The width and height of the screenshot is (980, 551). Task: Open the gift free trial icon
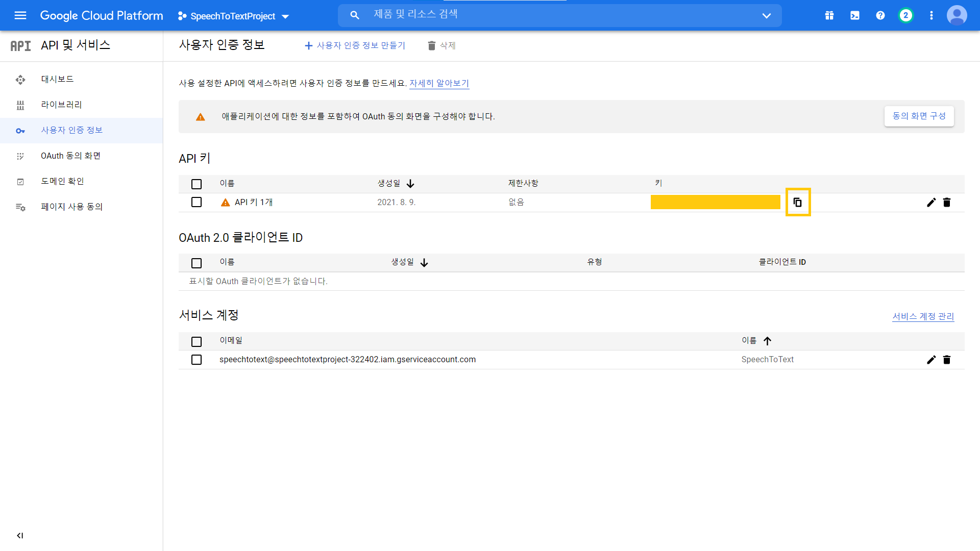click(829, 15)
